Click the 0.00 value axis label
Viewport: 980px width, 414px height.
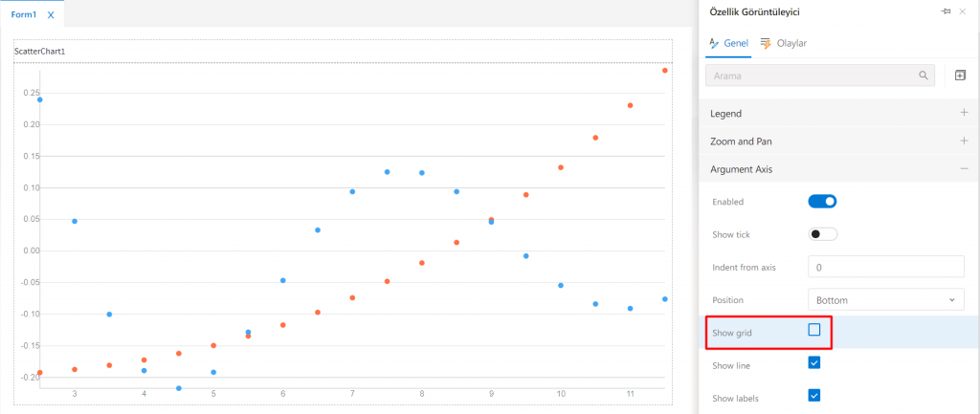click(31, 251)
